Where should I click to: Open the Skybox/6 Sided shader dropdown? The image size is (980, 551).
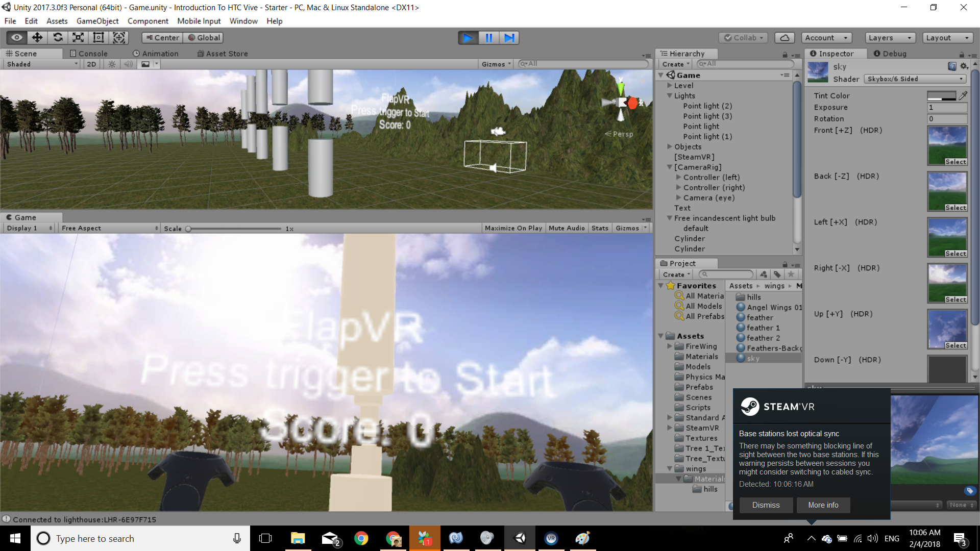click(915, 79)
